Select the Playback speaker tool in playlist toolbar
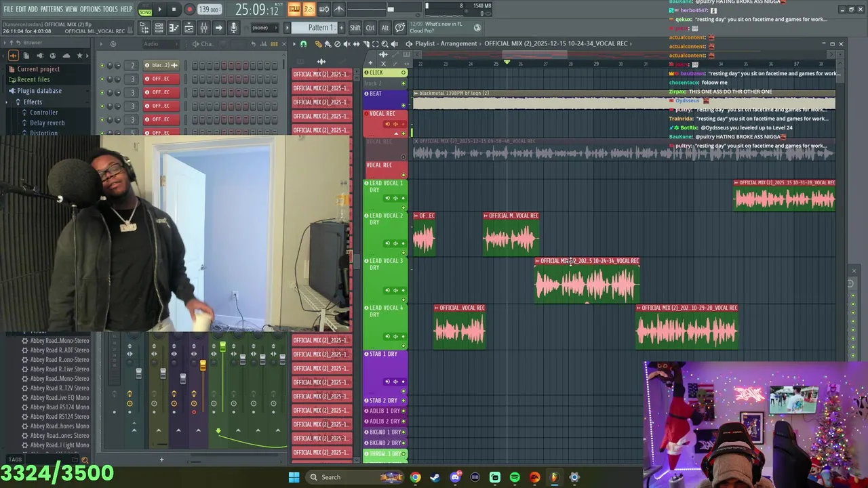Screen dimensions: 868x488 click(395, 44)
